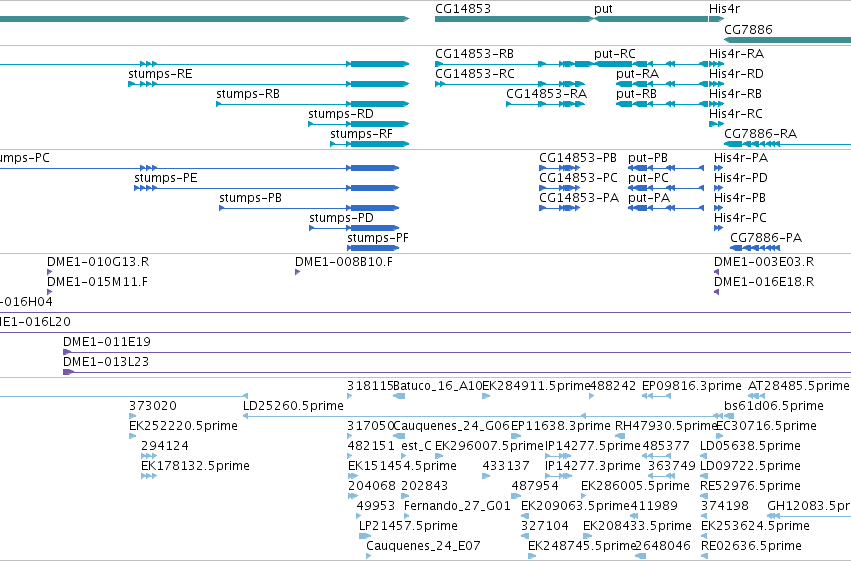The width and height of the screenshot is (851, 561).
Task: Select 373020 EST label
Action: coord(153,406)
